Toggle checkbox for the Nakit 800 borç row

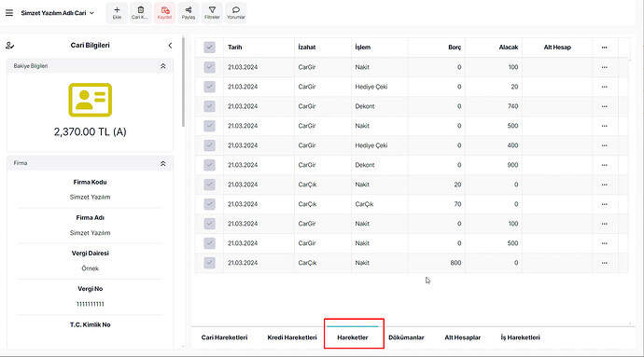coord(209,263)
